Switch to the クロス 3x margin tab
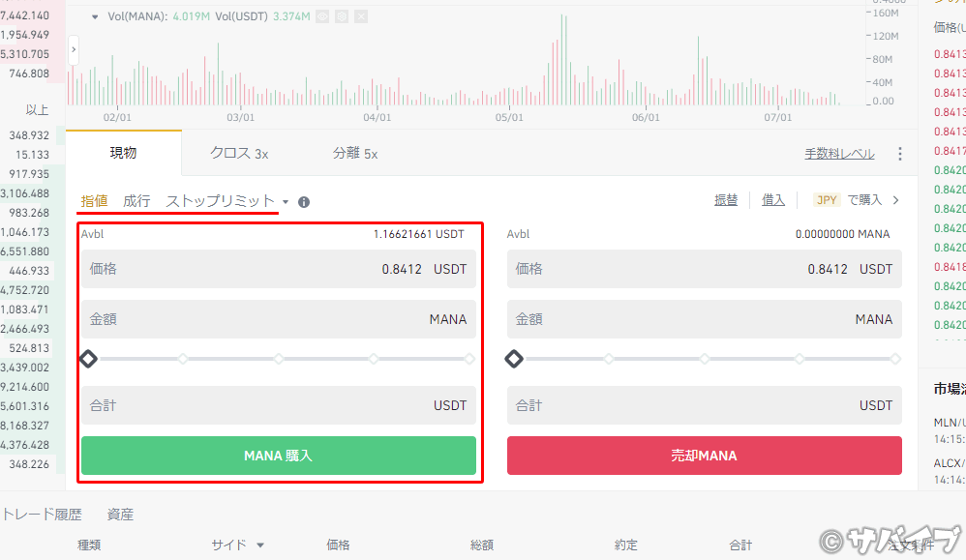The image size is (966, 560). [x=239, y=153]
